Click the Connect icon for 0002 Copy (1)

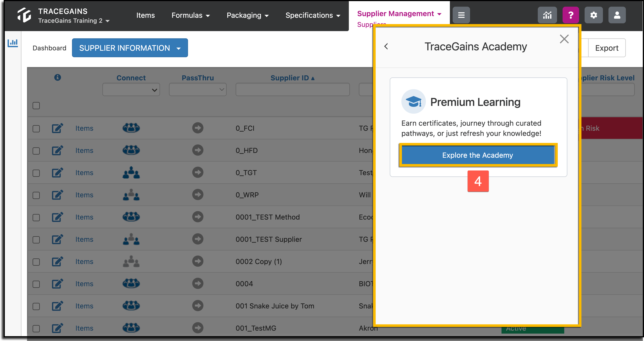tap(131, 261)
